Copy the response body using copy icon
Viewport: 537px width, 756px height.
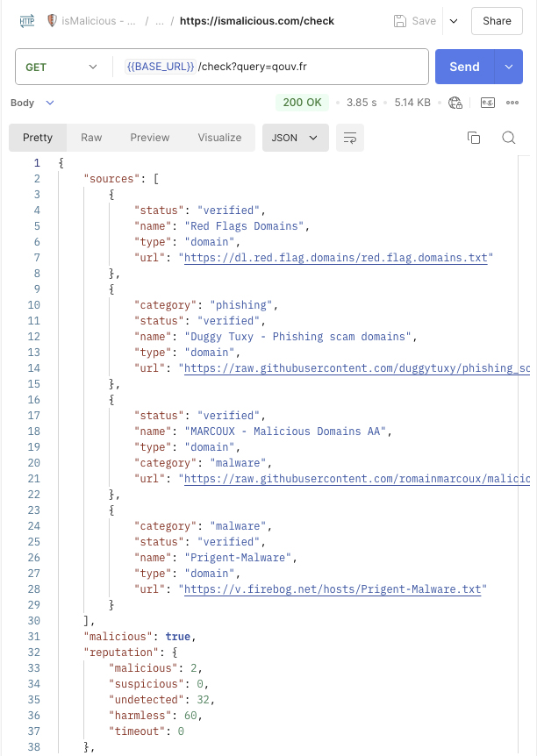pyautogui.click(x=474, y=138)
